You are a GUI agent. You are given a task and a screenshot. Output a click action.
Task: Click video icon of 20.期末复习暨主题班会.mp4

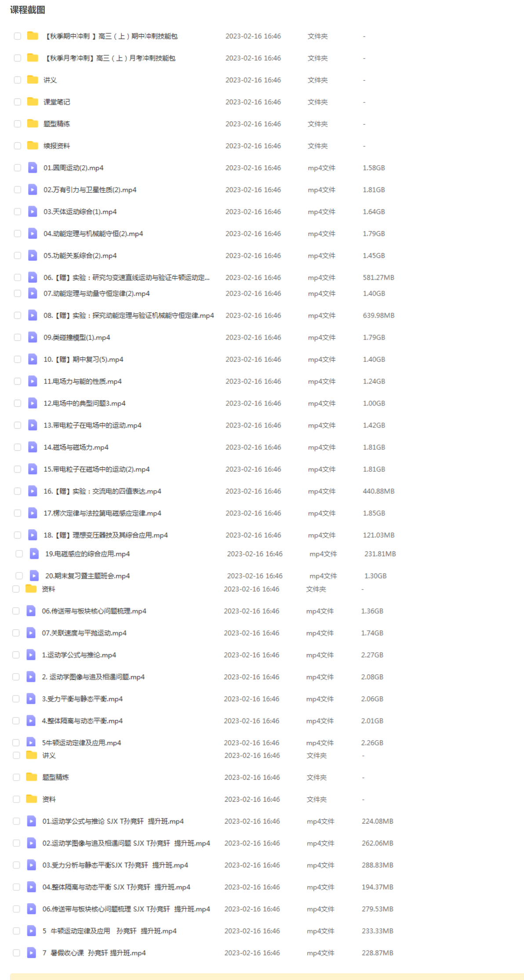(34, 575)
